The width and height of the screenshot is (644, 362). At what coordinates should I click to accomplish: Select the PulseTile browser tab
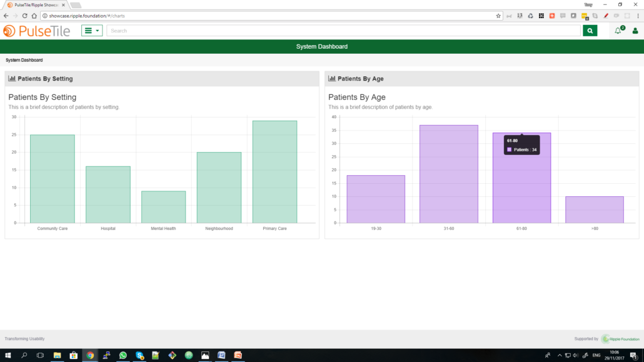[36, 5]
